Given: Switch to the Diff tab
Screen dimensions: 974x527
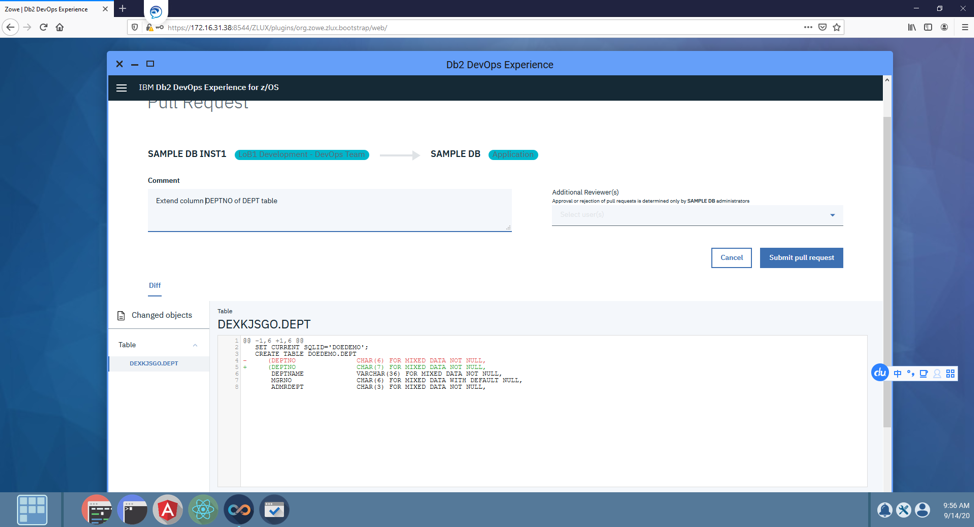Looking at the screenshot, I should [155, 286].
